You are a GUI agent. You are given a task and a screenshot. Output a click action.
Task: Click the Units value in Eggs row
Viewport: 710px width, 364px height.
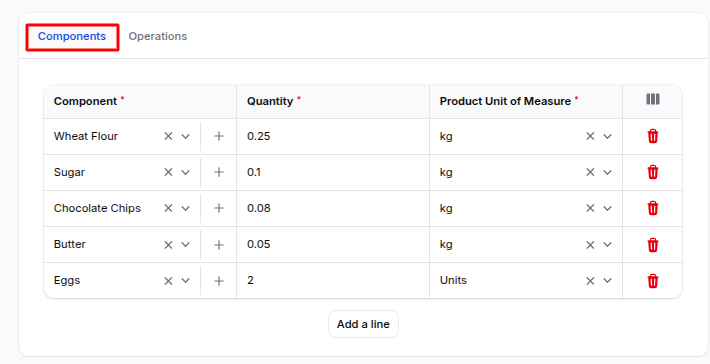(453, 280)
